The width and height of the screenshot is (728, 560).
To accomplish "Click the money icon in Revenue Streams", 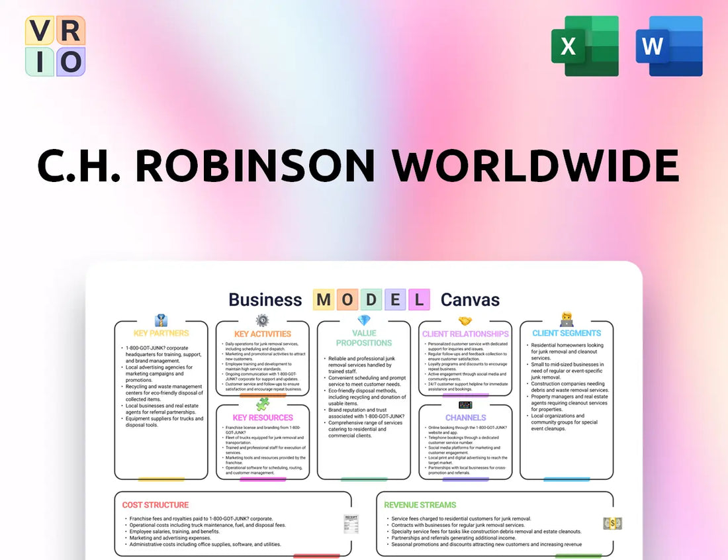I will click(x=612, y=524).
